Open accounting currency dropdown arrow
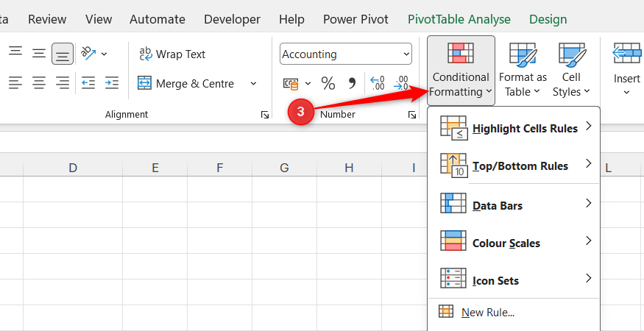The width and height of the screenshot is (644, 331). click(x=308, y=84)
